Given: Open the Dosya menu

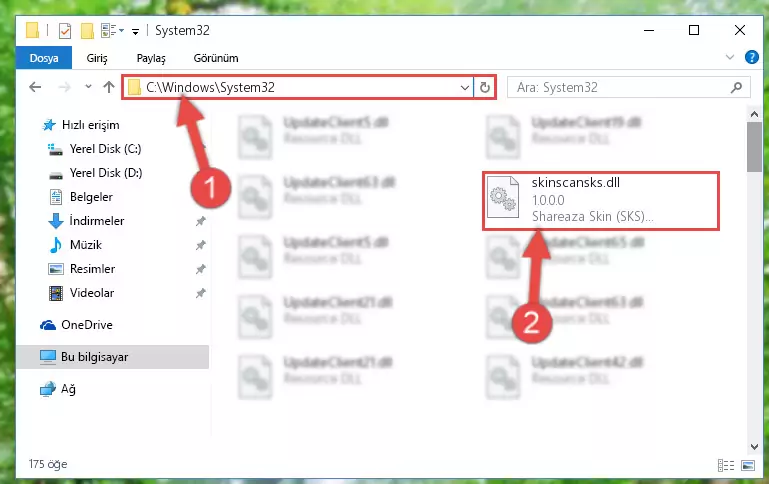Looking at the screenshot, I should (x=44, y=58).
